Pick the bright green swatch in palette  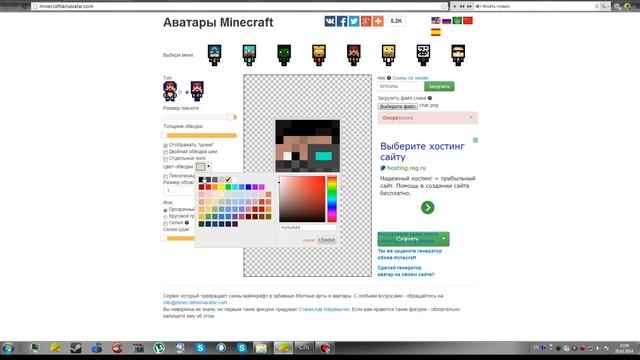(228, 187)
